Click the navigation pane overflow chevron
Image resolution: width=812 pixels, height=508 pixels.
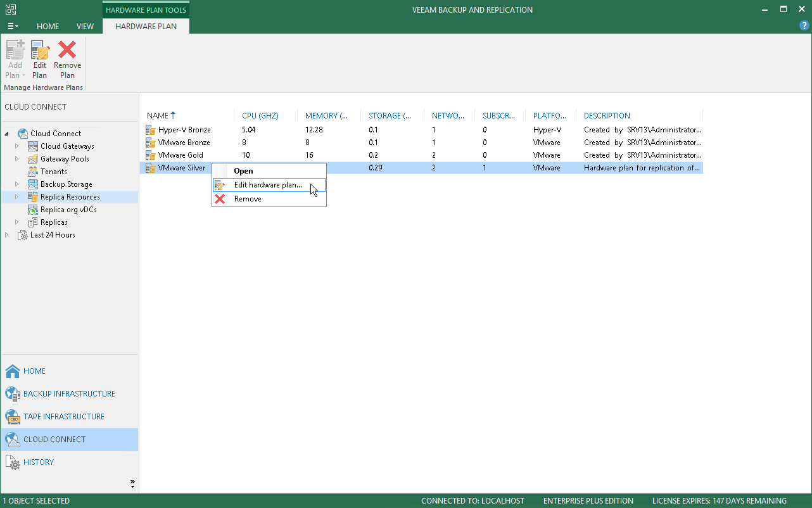(132, 483)
